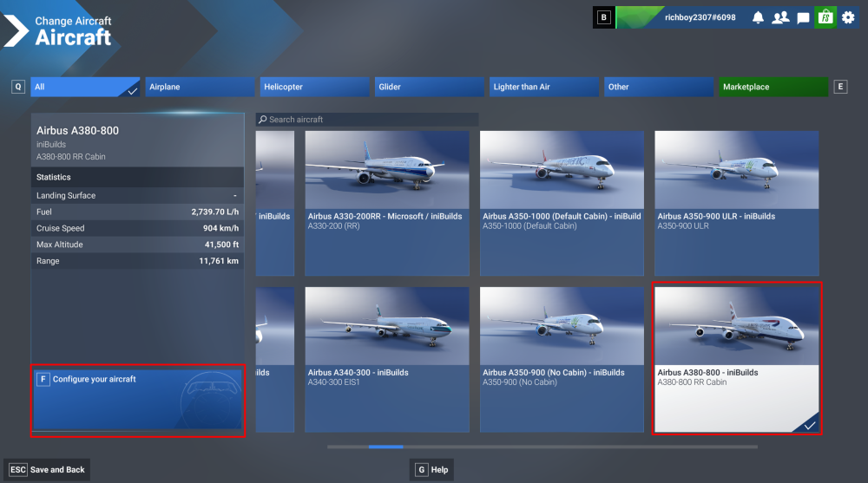
Task: Click the Range 11,761 km row
Action: [137, 261]
